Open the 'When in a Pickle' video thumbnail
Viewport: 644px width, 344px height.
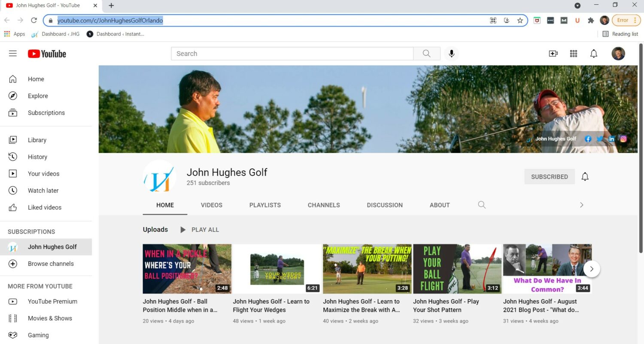[x=187, y=269]
